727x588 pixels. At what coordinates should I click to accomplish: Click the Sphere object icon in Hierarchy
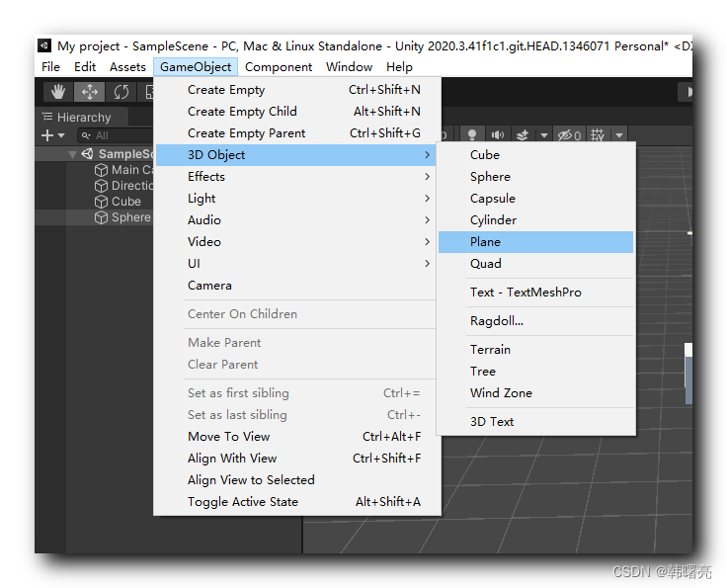click(x=101, y=217)
